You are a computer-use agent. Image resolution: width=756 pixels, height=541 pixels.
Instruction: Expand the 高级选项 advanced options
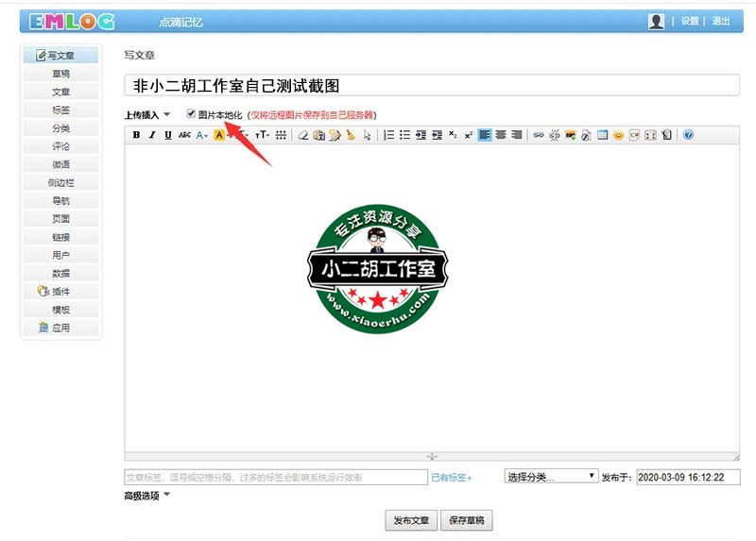[147, 495]
